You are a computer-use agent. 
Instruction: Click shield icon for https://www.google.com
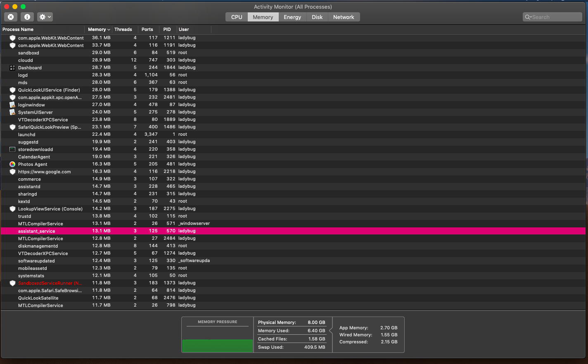tap(12, 172)
